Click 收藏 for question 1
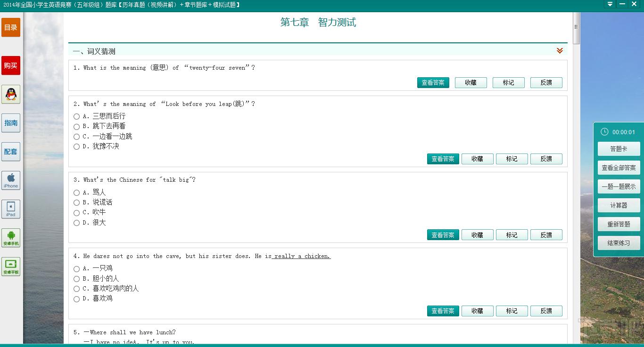644x347 pixels. 471,82
